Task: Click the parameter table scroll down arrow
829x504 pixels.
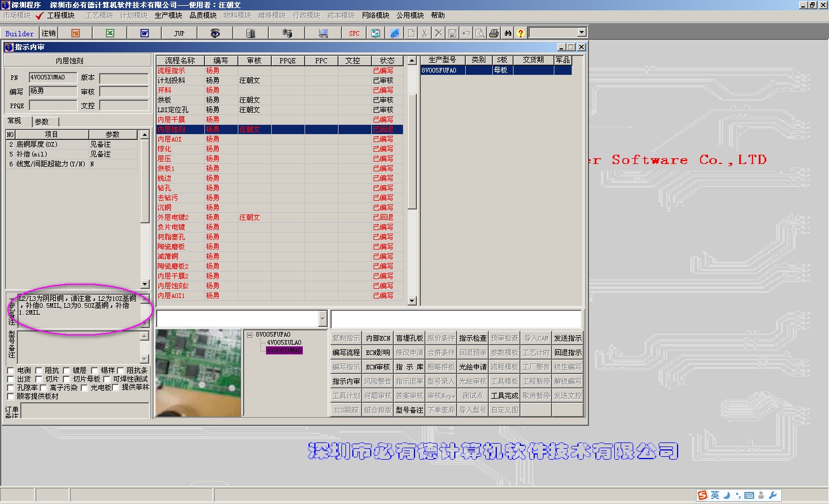Action: tap(145, 284)
